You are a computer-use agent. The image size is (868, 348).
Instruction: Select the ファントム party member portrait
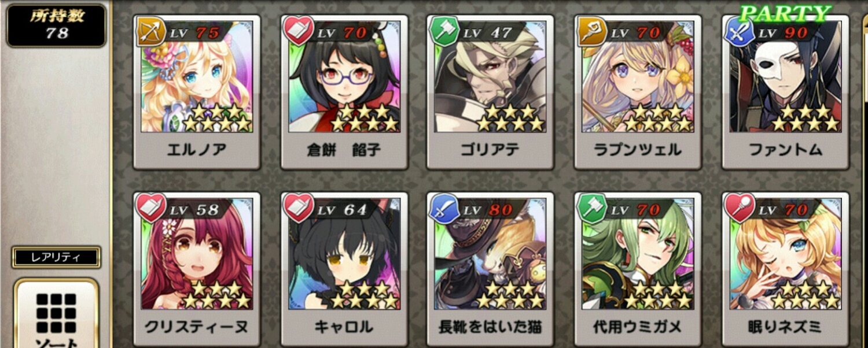785,77
